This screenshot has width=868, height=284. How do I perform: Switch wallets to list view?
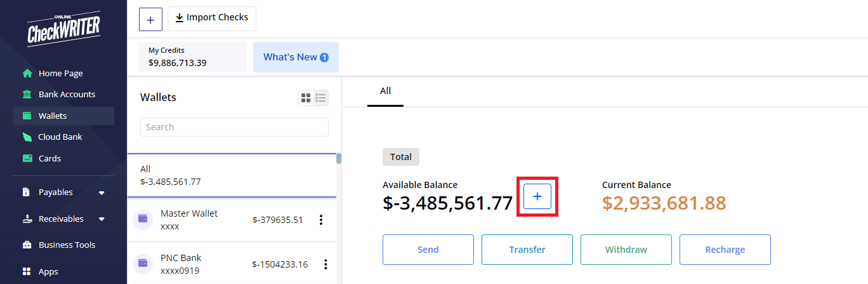321,98
